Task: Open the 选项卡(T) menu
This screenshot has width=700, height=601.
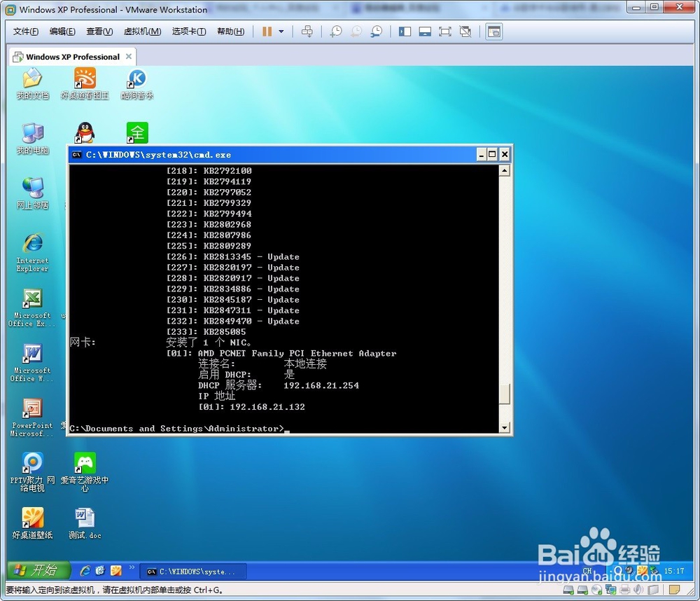Action: click(189, 32)
